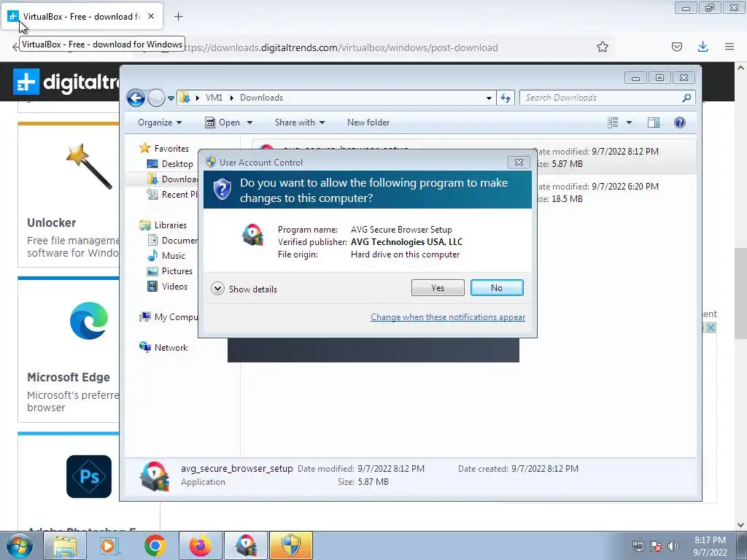Click the VirtualBox browser tab
This screenshot has height=560, width=747.
[x=81, y=16]
